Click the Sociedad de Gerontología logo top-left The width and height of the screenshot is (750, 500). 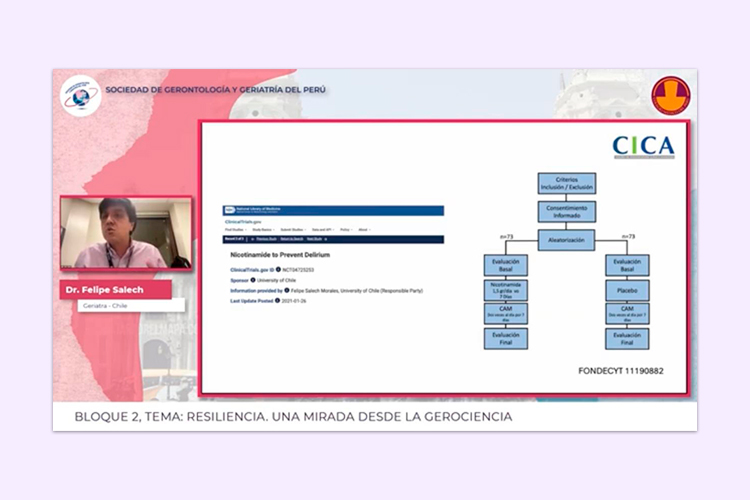click(x=79, y=96)
